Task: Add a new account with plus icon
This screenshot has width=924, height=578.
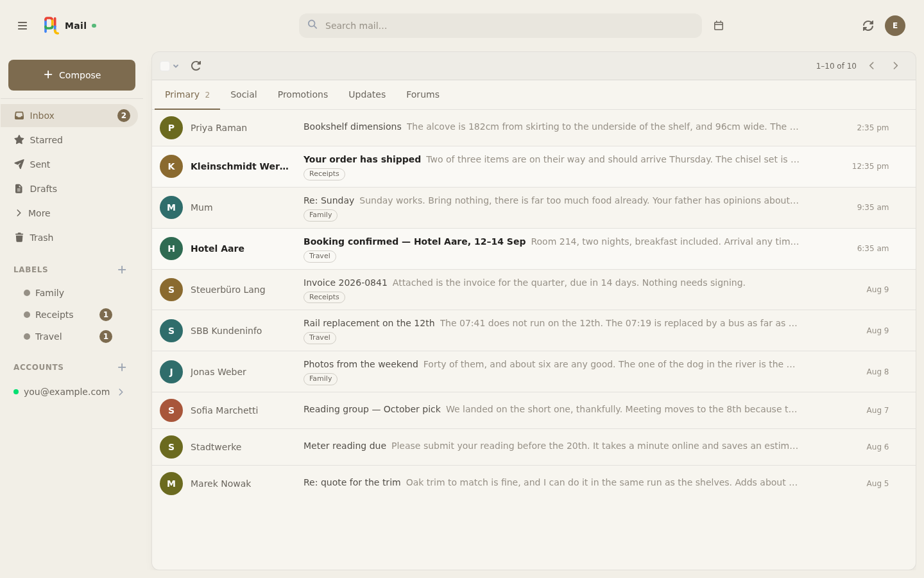Action: (122, 367)
